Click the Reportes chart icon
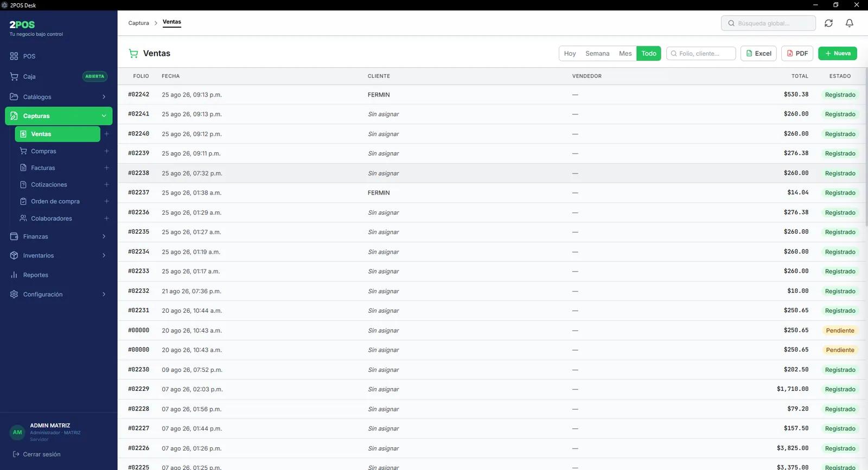The height and width of the screenshot is (470, 868). point(14,275)
